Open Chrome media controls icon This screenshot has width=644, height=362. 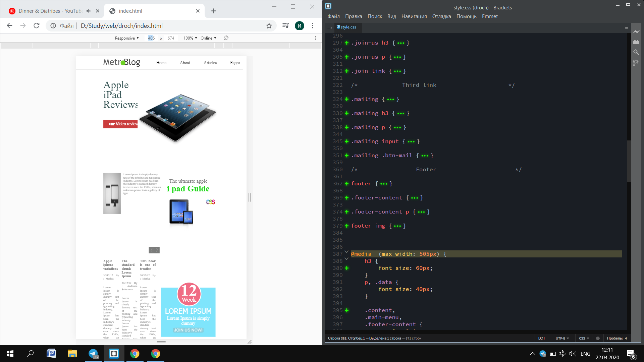pos(286,26)
